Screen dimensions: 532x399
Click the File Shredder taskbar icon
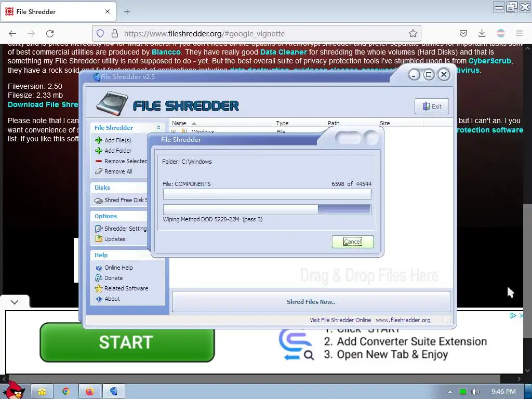114,392
